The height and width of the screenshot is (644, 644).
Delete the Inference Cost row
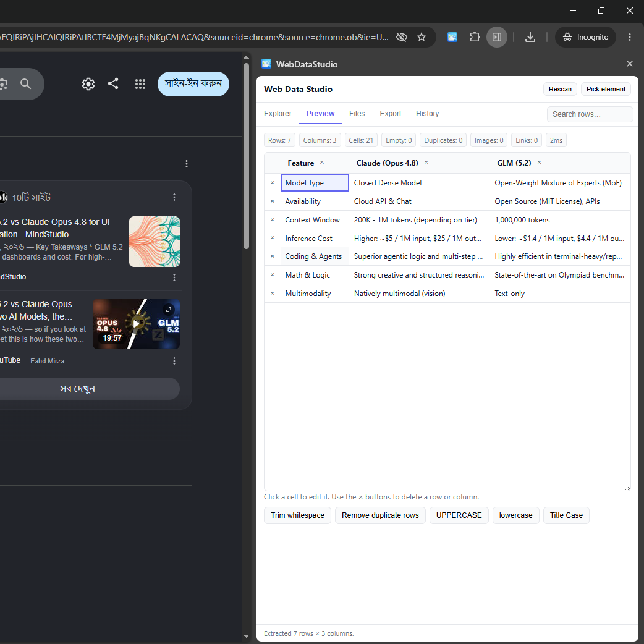click(x=273, y=238)
